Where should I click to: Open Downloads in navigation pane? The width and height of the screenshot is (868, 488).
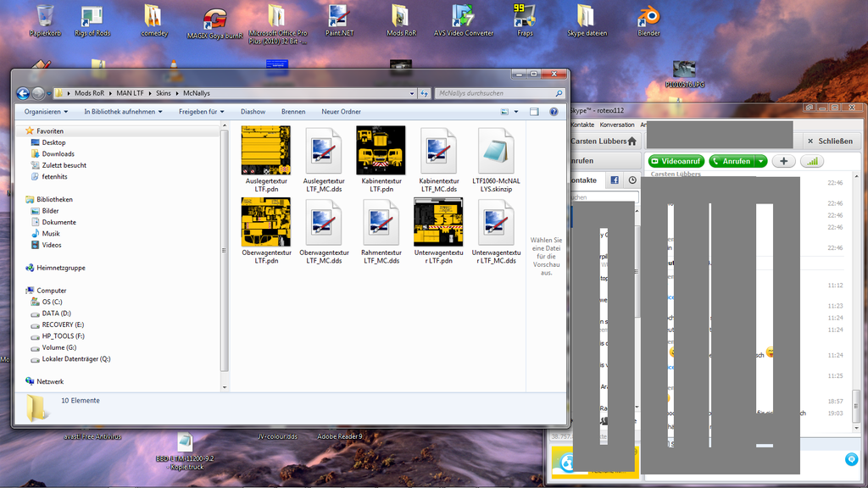point(58,154)
